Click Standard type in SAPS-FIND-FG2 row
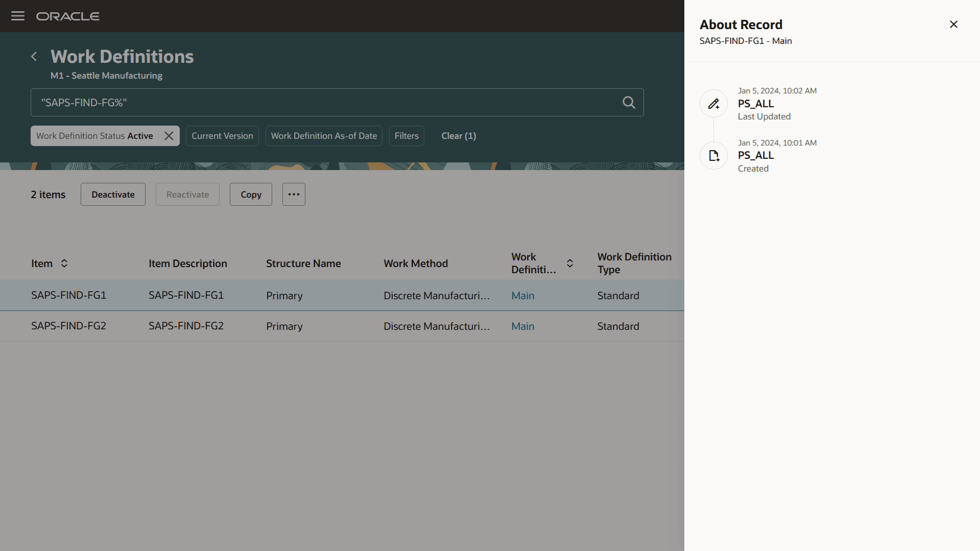Viewport: 980px width, 551px height. point(618,326)
